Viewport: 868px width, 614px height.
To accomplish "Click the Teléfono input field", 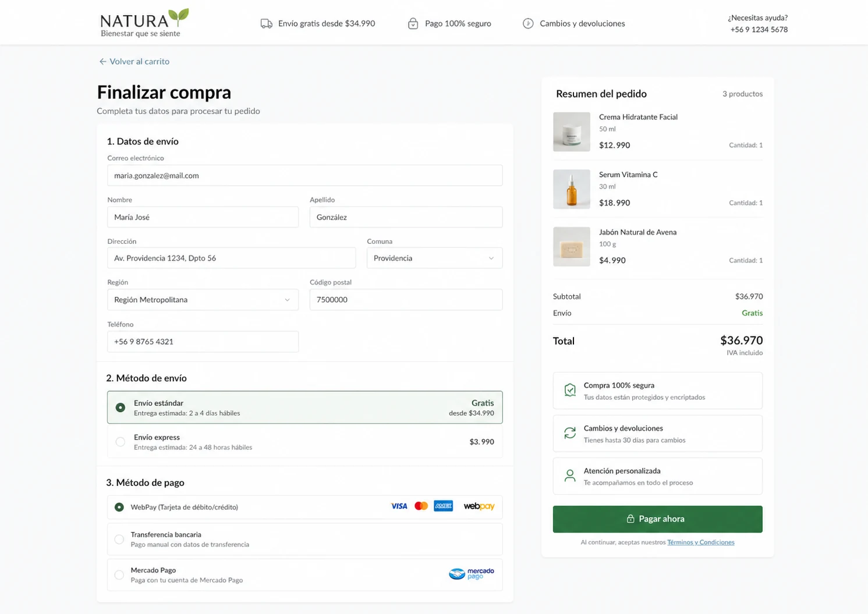I will pos(203,342).
